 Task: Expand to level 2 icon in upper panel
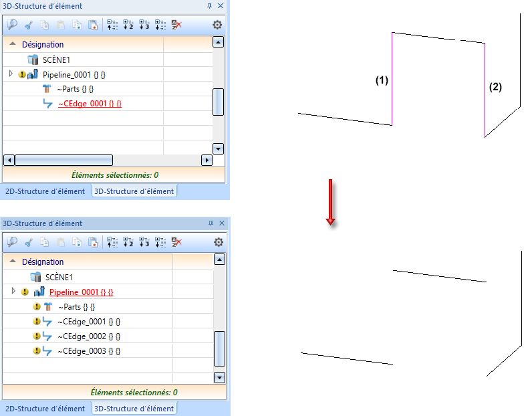point(128,25)
